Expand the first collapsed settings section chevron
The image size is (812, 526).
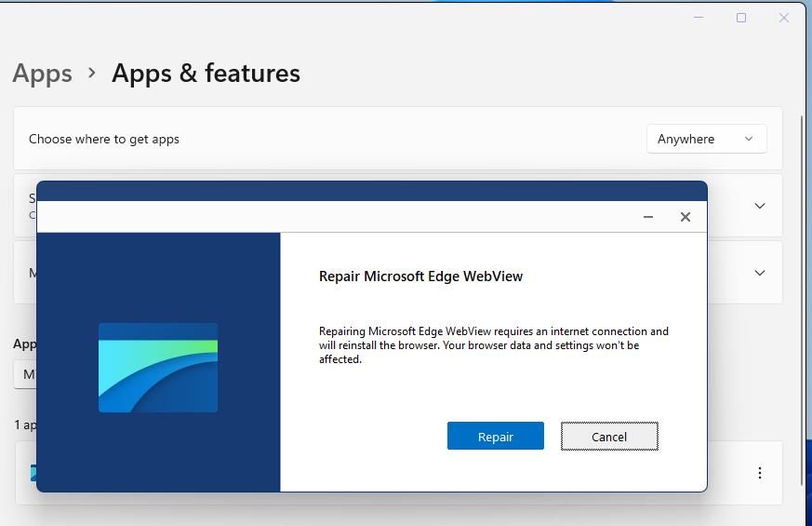click(x=759, y=206)
